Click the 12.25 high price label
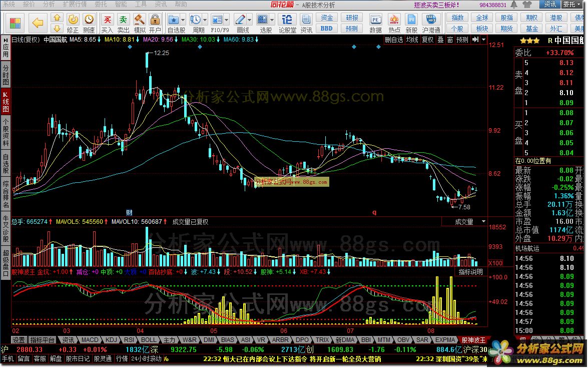Viewport: 588px width, 368px height. 161,53
